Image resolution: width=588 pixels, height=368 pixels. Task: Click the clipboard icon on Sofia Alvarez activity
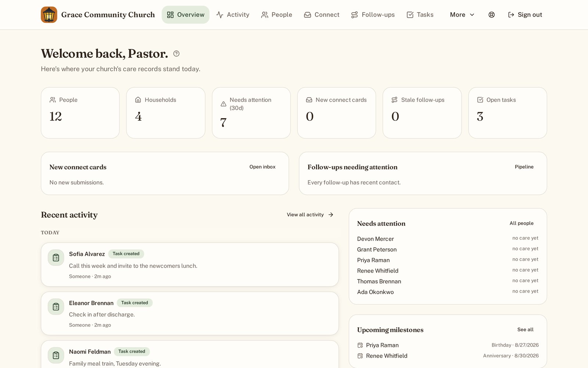[x=56, y=258]
